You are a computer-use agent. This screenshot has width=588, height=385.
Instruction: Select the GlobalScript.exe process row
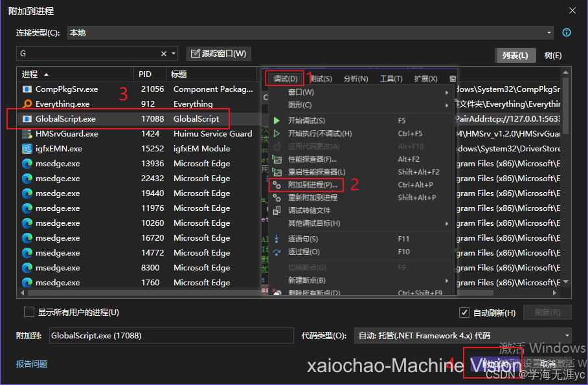point(139,119)
